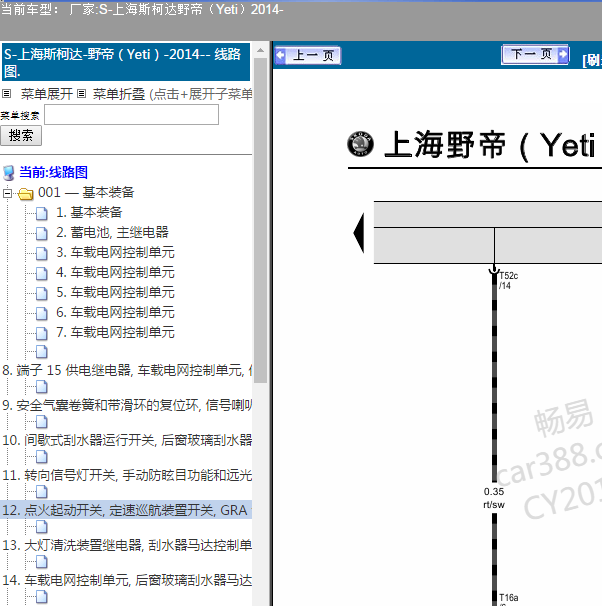Click the page icon beside item 7
The height and width of the screenshot is (606, 602).
pos(42,334)
